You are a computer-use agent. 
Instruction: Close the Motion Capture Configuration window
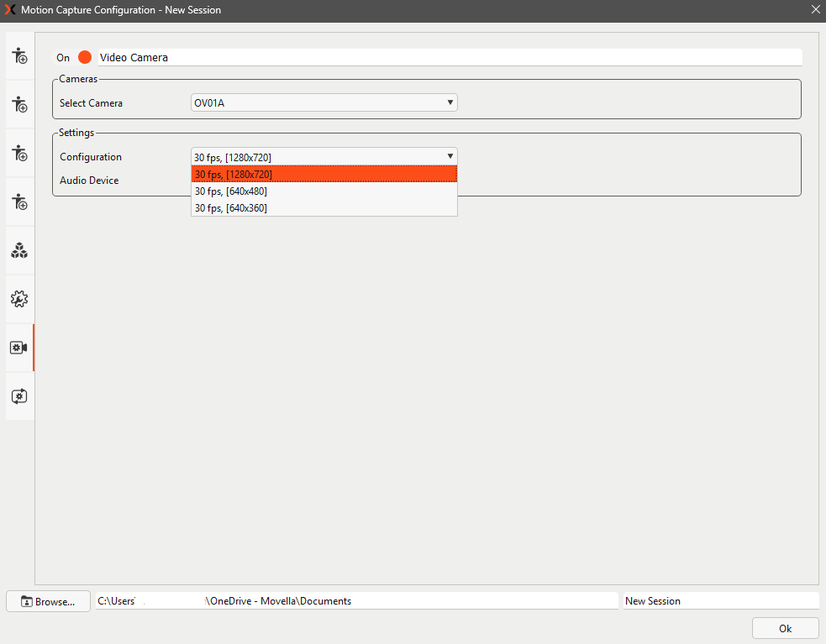[x=815, y=9]
